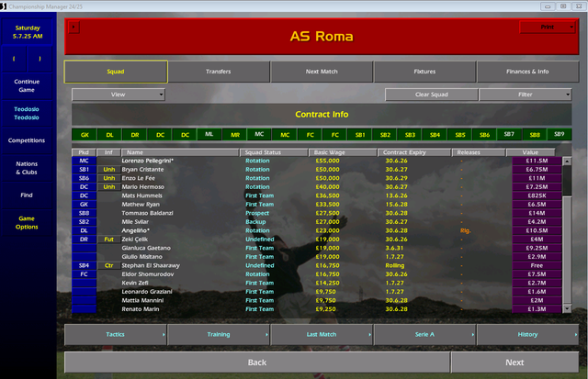
Task: Go forward with the right arrow under the date
Action: [x=40, y=59]
